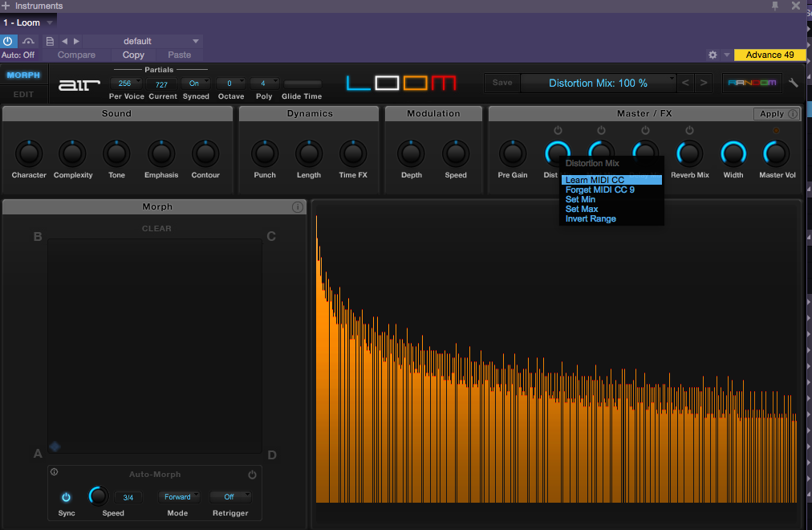Open the Auto-Morph Mode dropdown showing Forward
Screen dimensions: 812x530
pos(178,497)
